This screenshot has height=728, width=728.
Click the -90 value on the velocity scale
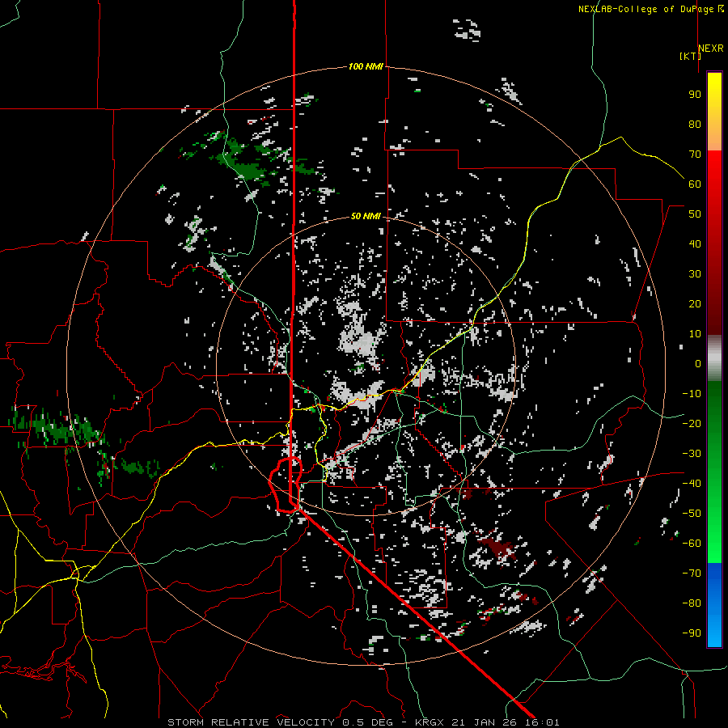692,633
